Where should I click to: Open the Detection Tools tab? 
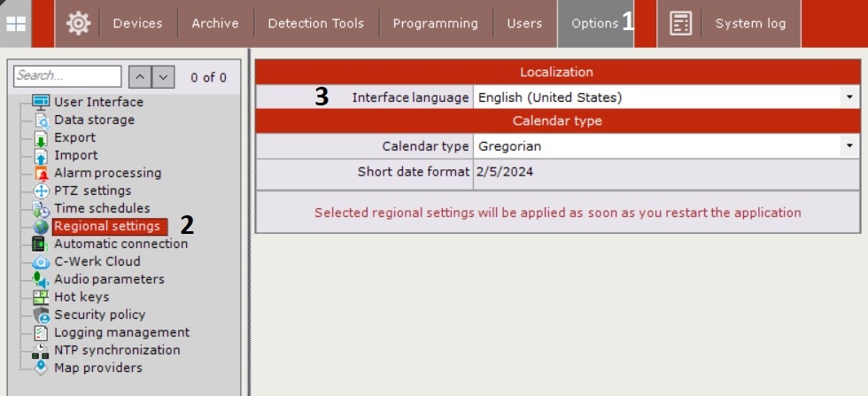click(315, 24)
